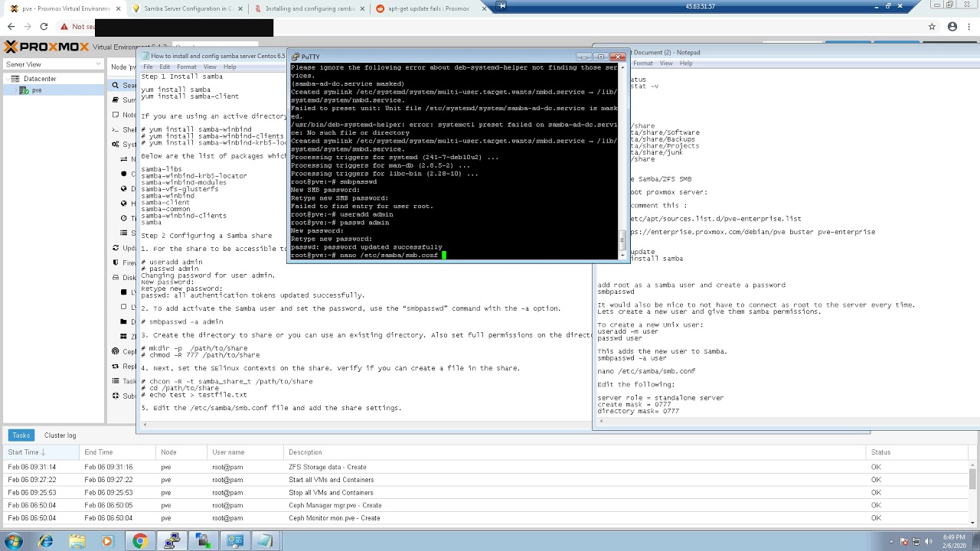Select the ZFS Storage data - Create task
The image size is (980, 551).
tap(485, 467)
